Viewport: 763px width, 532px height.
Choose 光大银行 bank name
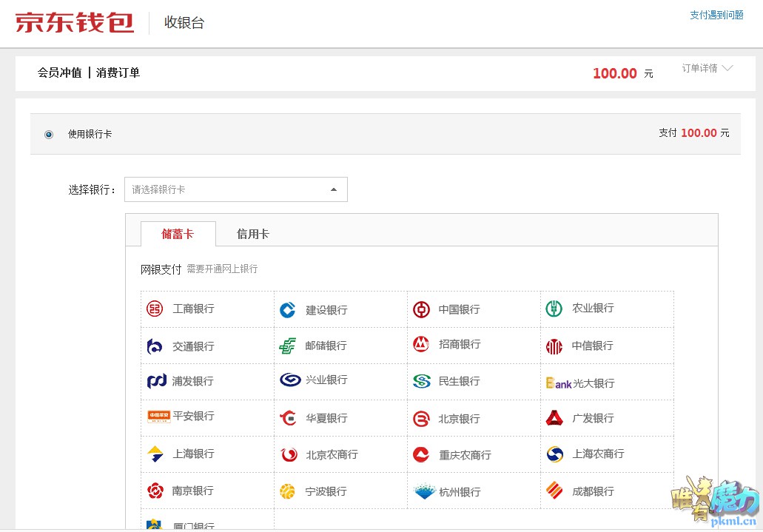[x=594, y=383]
